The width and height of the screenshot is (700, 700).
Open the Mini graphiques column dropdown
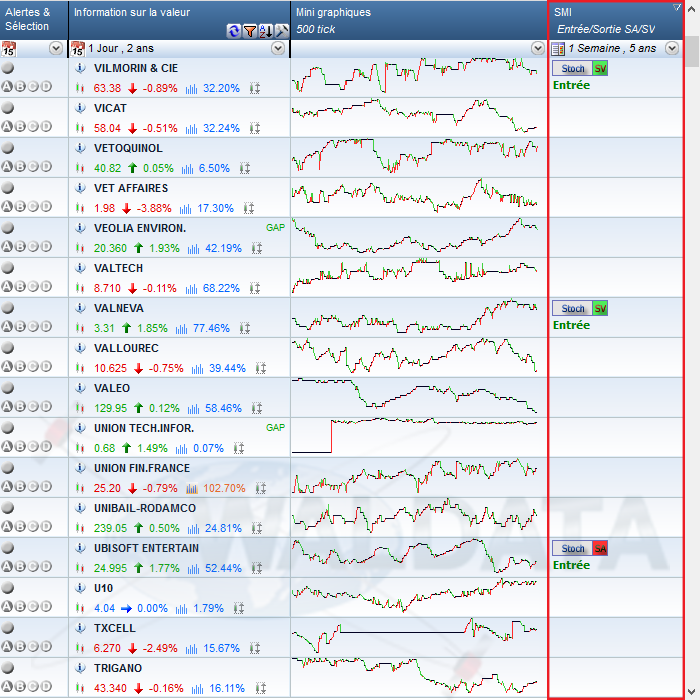point(538,48)
